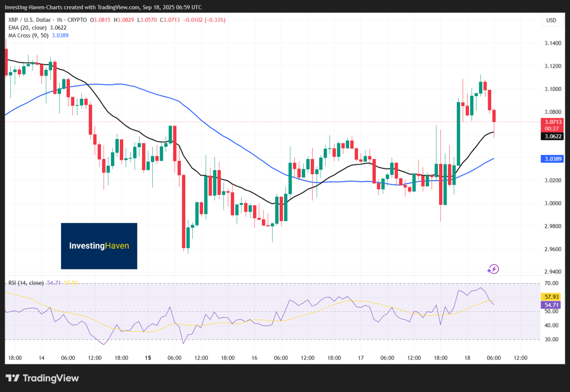Click the yellow 57.93 RSI value tag
The image size is (570, 392).
point(551,296)
